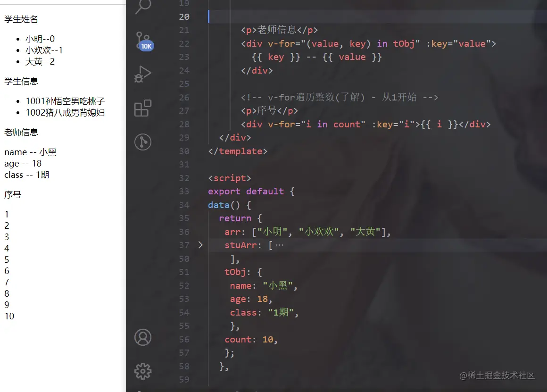This screenshot has height=392, width=547.
Task: Open the Git graph icon in activity bar
Action: pos(143,142)
